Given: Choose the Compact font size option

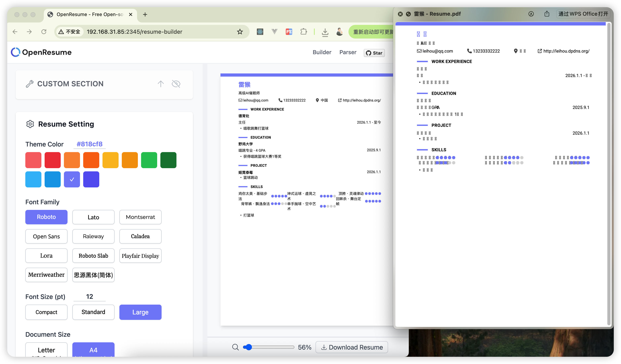Looking at the screenshot, I should pyautogui.click(x=46, y=312).
